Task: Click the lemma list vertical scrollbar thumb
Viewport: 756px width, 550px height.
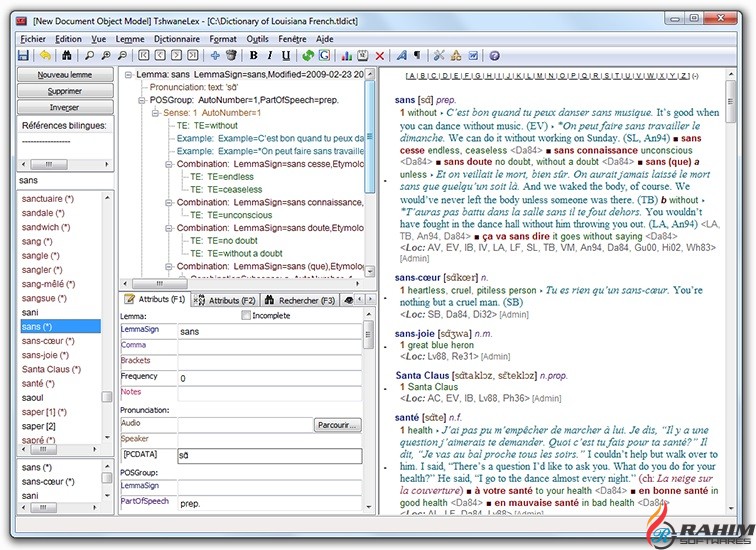Action: [107, 397]
